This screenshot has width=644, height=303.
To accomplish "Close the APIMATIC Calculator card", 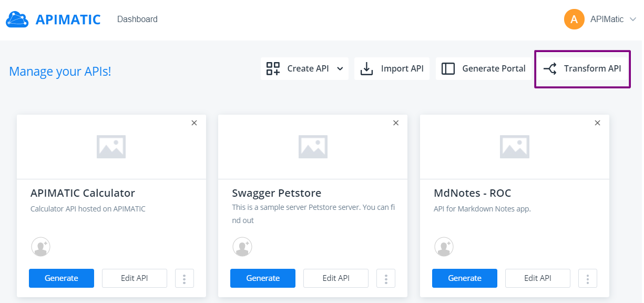I will click(194, 123).
